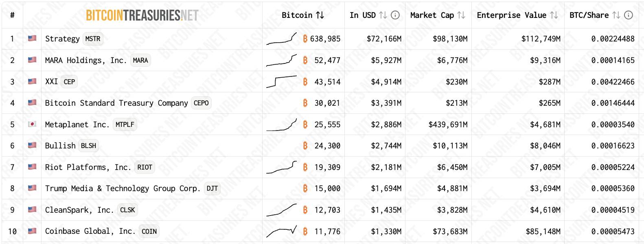The height and width of the screenshot is (244, 644).
Task: Click the BTC/Share info icon
Action: (629, 15)
